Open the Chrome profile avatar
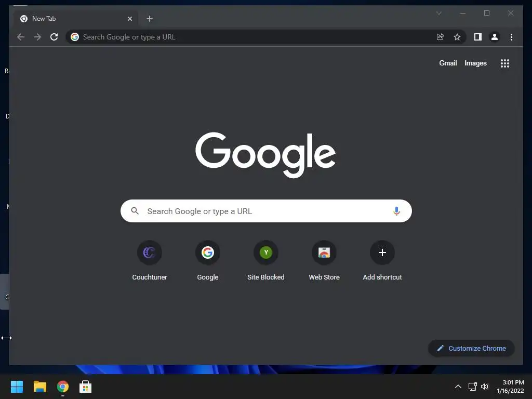Viewport: 532px width, 399px height. point(495,37)
